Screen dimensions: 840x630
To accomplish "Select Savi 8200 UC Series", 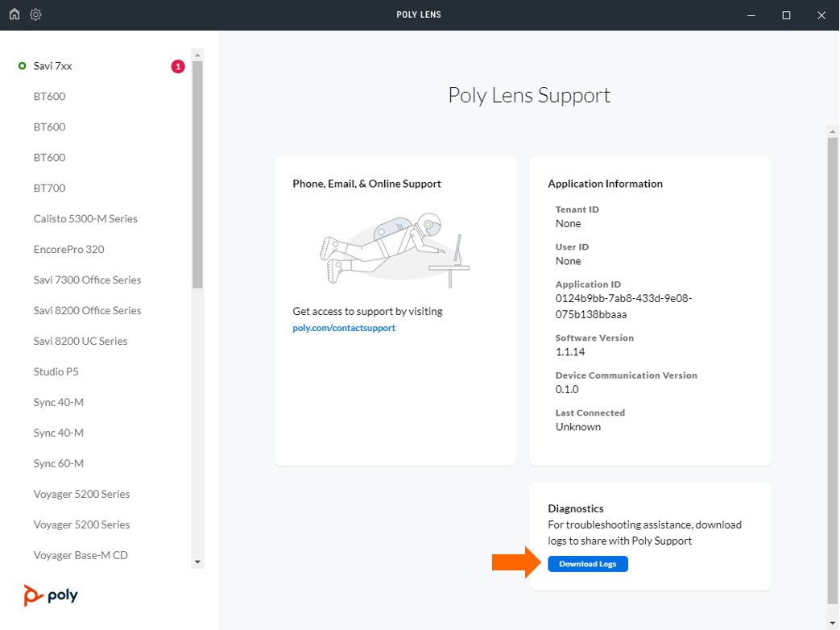I will (81, 341).
